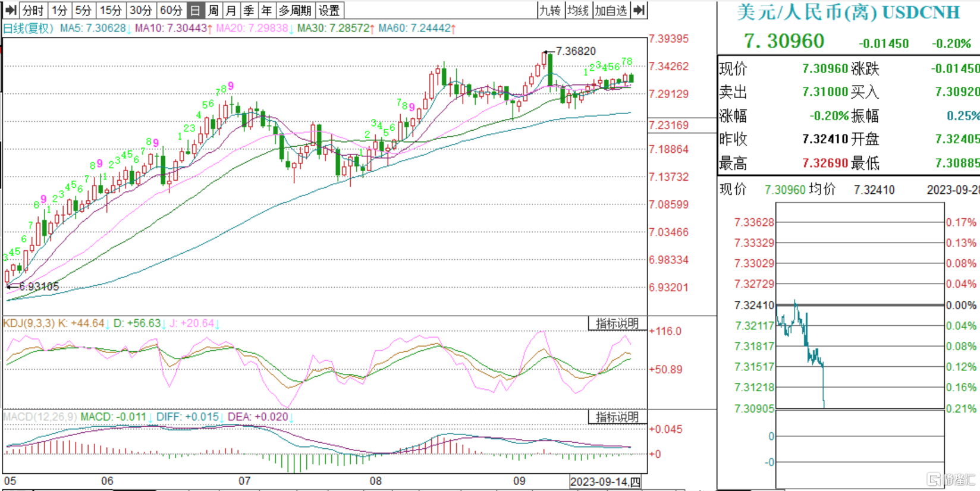Switch to the 30分 chart period
Viewport: 980px width, 491px height.
click(x=141, y=10)
